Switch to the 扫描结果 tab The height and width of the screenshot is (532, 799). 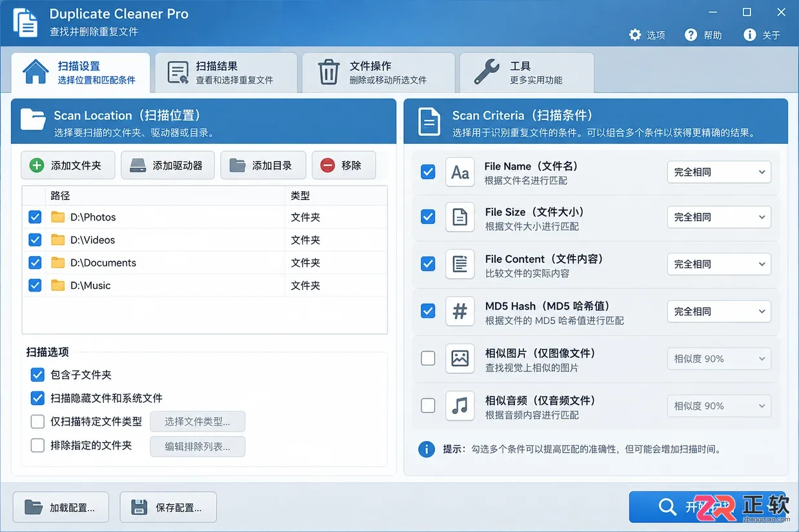[226, 73]
